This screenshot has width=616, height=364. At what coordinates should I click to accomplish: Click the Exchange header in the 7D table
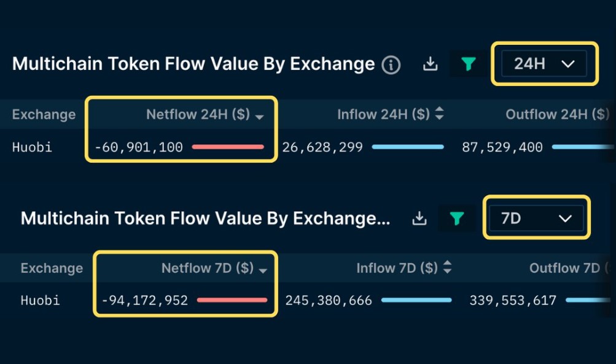52,268
